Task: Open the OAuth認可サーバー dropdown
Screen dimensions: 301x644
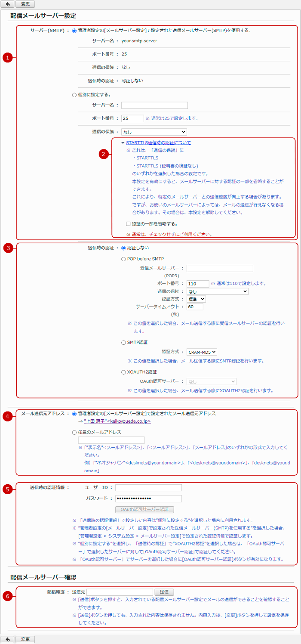Action: [212, 381]
